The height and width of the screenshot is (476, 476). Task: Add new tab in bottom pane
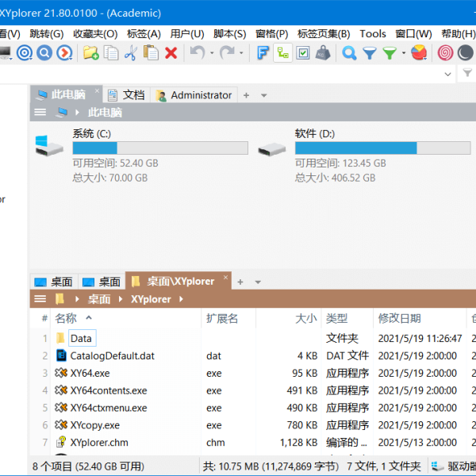pyautogui.click(x=240, y=282)
